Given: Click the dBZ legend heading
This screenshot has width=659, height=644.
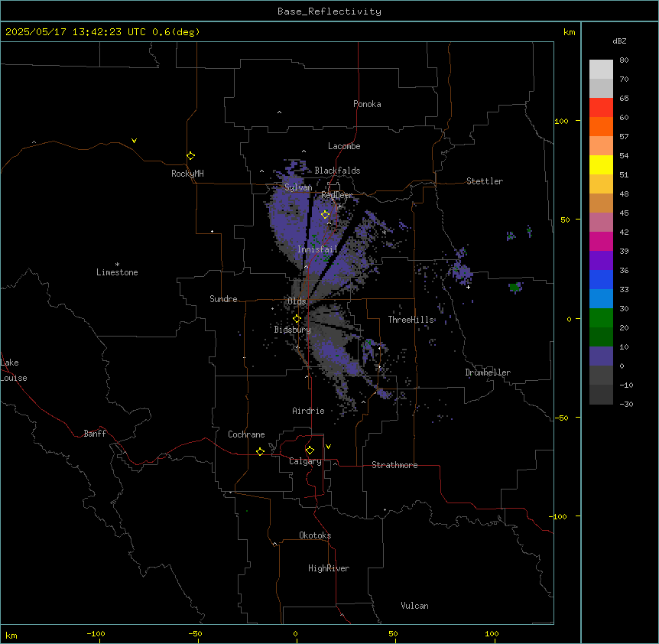Looking at the screenshot, I should pos(619,41).
